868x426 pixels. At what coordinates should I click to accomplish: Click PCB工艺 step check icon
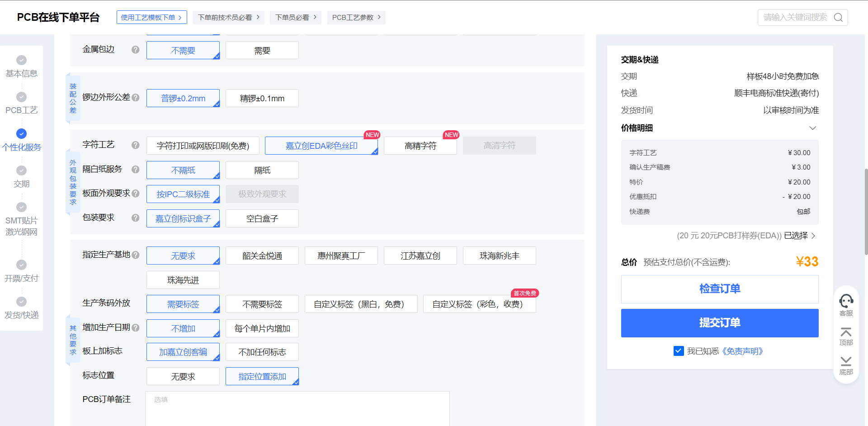coord(21,97)
